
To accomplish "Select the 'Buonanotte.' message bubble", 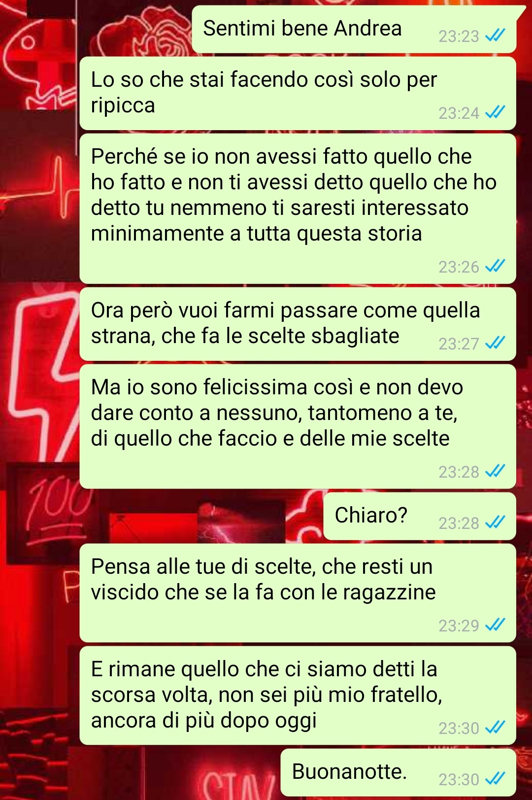I will [399, 772].
